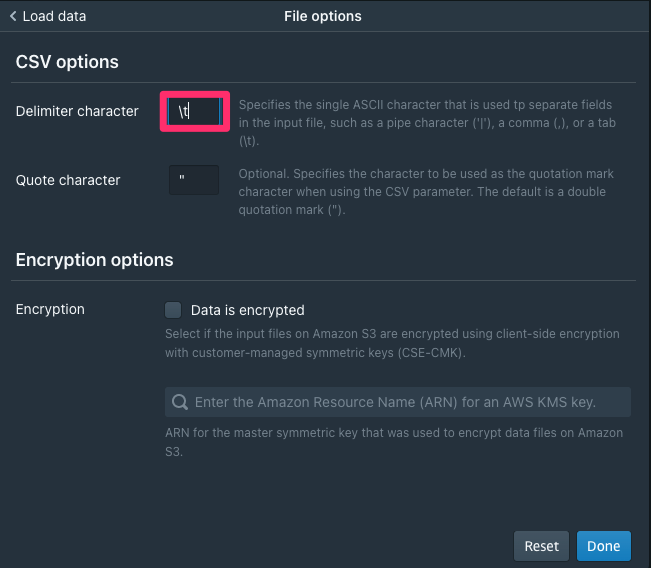Click the back chevron beside Load data
The image size is (651, 568).
13,16
